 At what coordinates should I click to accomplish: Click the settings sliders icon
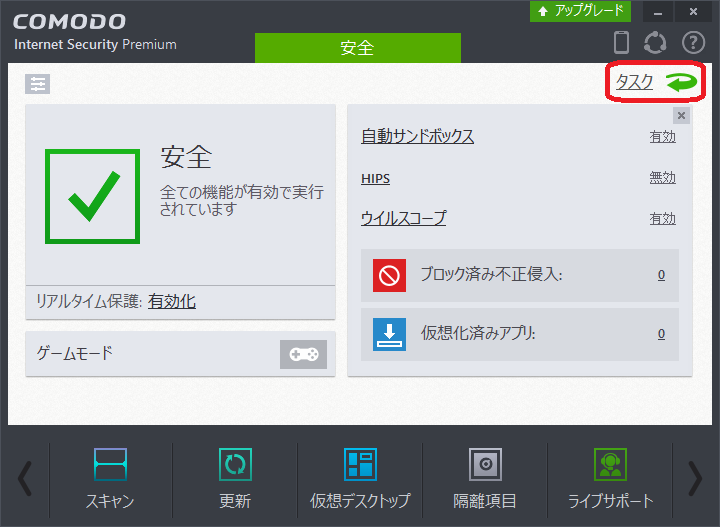(38, 84)
